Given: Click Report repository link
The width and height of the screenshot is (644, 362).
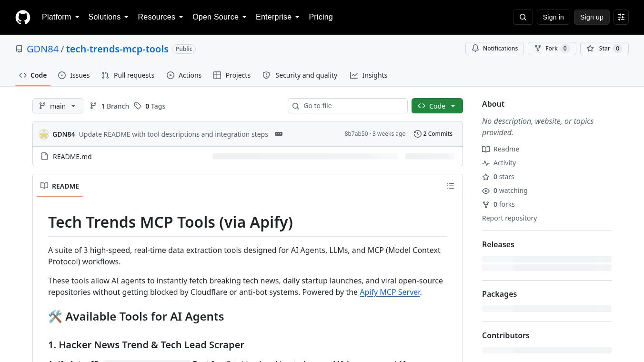Looking at the screenshot, I should point(510,218).
